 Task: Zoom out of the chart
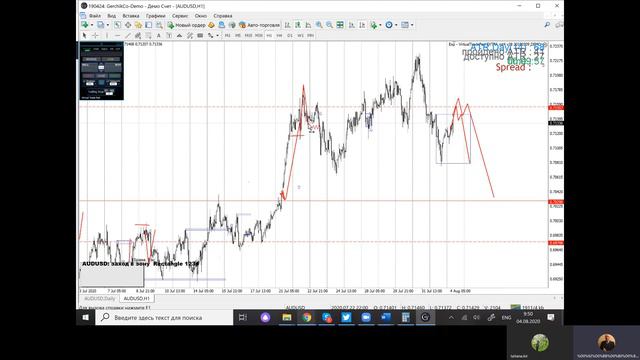pyautogui.click(x=329, y=25)
